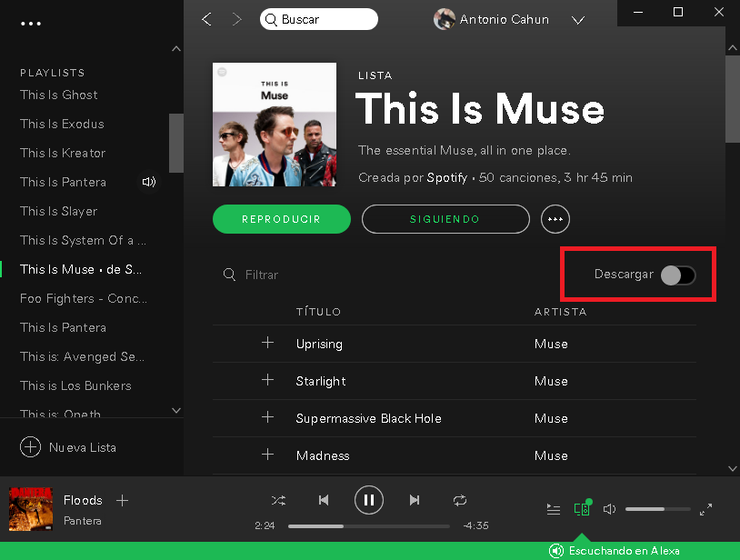Skip to next track
Viewport: 740px width, 560px height.
point(415,500)
